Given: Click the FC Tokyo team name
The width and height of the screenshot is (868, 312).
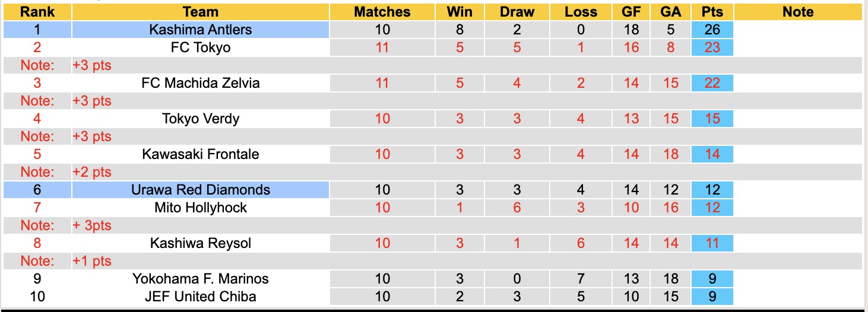Looking at the screenshot, I should (x=201, y=47).
